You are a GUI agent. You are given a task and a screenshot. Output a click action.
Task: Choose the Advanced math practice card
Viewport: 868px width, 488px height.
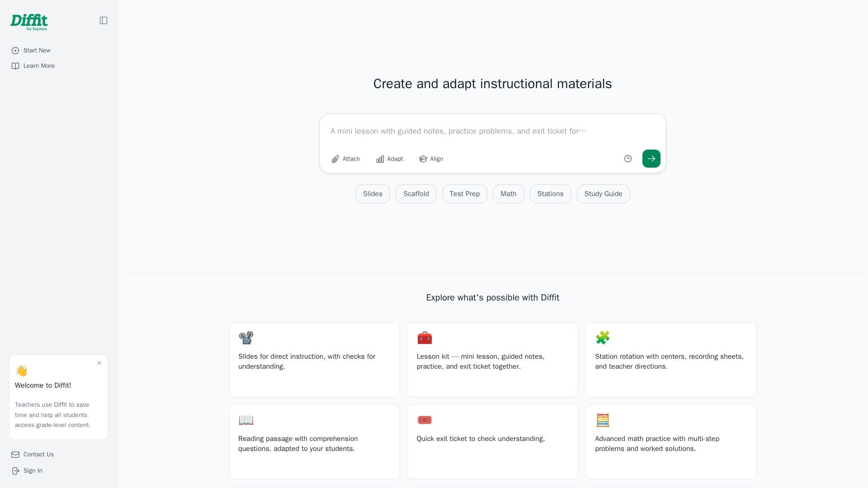click(x=671, y=442)
